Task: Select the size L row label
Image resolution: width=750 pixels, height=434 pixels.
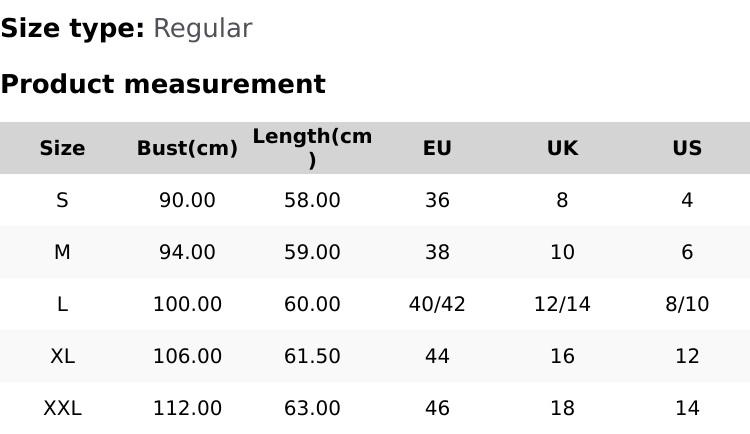Action: [x=62, y=304]
